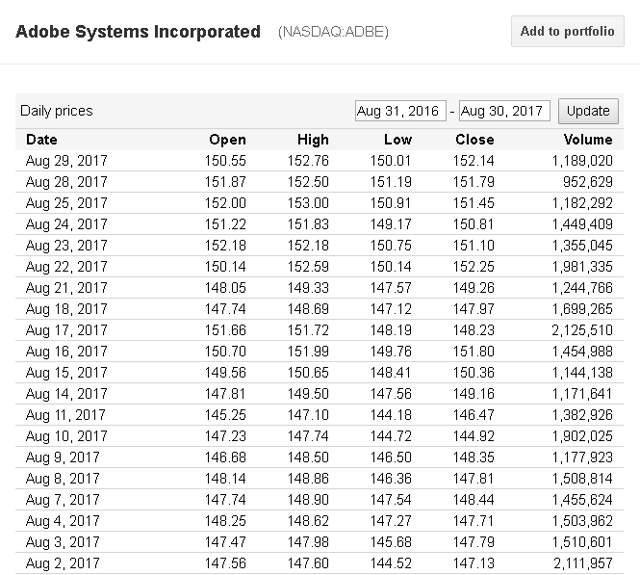Click the Date column header
This screenshot has height=575, width=640.
pyautogui.click(x=42, y=140)
